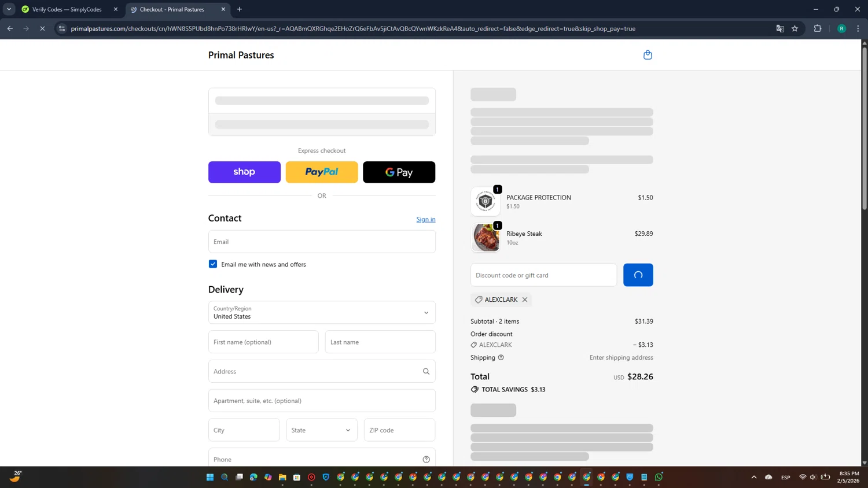Toggle the Email me with news and offers checkbox
Image resolution: width=868 pixels, height=488 pixels.
pyautogui.click(x=213, y=264)
